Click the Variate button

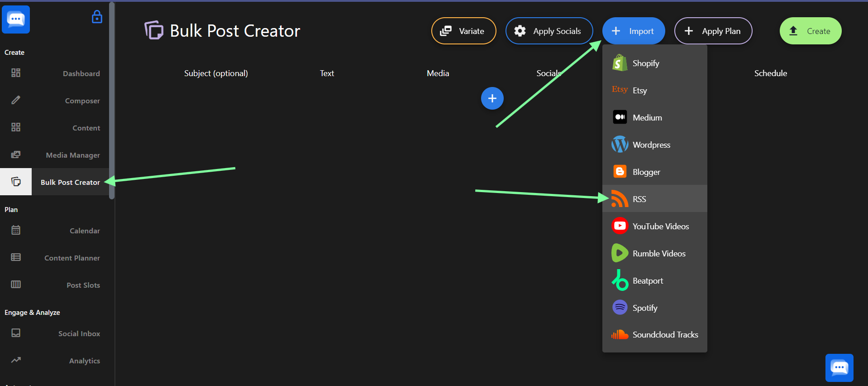[x=464, y=31]
